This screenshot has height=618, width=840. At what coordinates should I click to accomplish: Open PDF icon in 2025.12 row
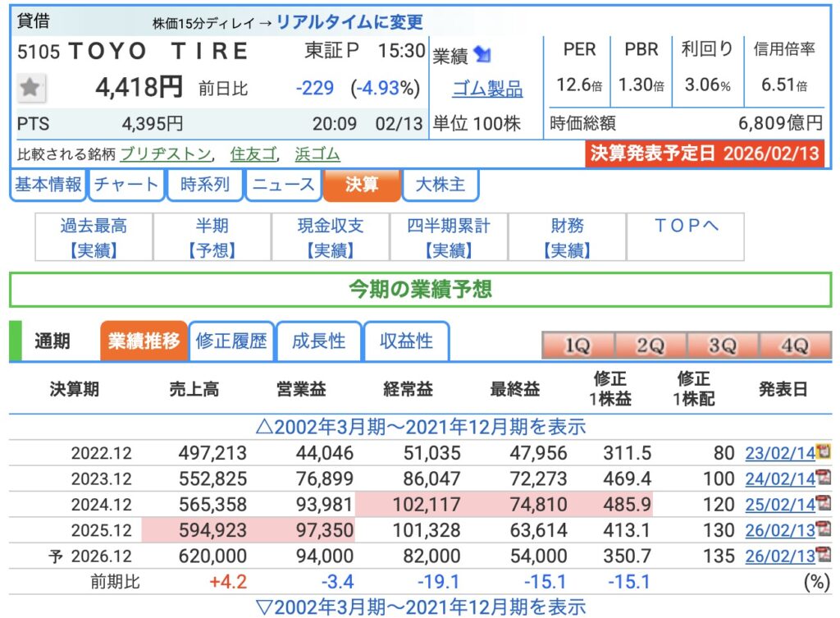pyautogui.click(x=823, y=529)
